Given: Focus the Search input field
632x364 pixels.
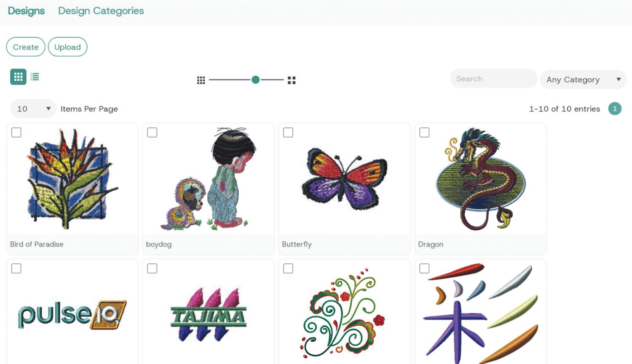Looking at the screenshot, I should (x=493, y=79).
